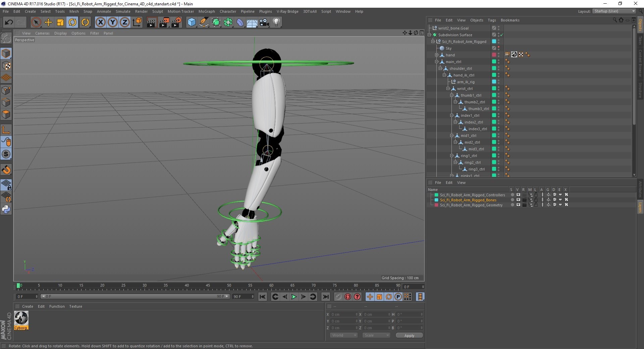The height and width of the screenshot is (349, 644).
Task: Open the Layout dropdown
Action: coord(614,11)
